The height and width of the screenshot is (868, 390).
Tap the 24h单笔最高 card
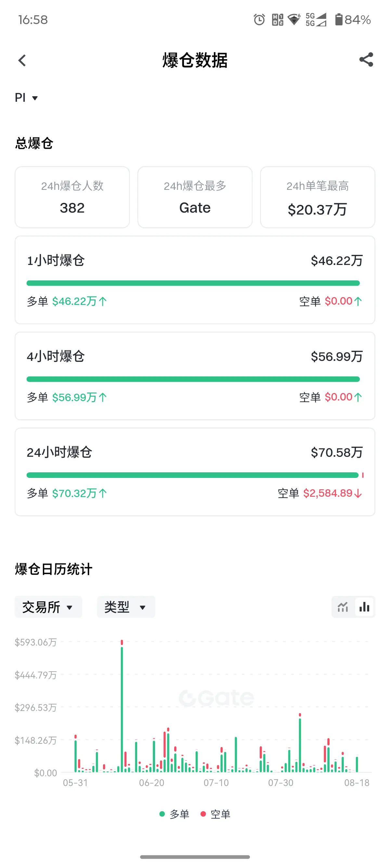(317, 197)
